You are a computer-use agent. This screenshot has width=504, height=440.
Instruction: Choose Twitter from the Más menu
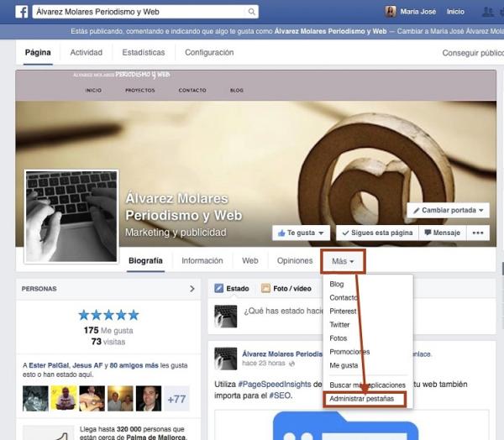[x=339, y=325]
